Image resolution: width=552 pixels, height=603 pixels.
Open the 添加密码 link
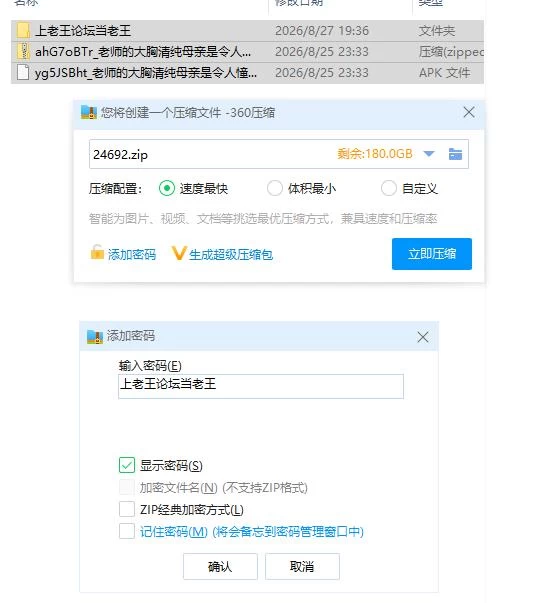[132, 255]
